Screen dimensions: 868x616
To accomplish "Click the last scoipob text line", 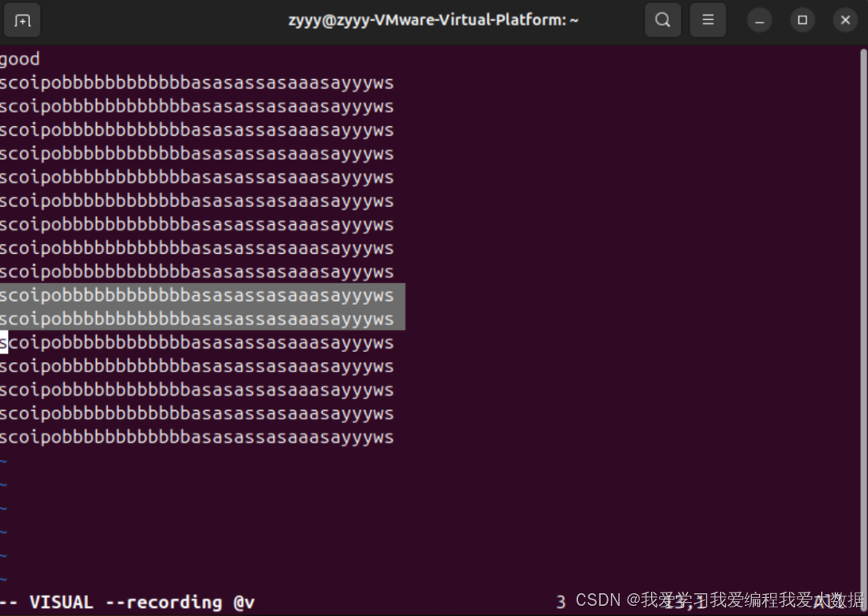I will coord(196,437).
